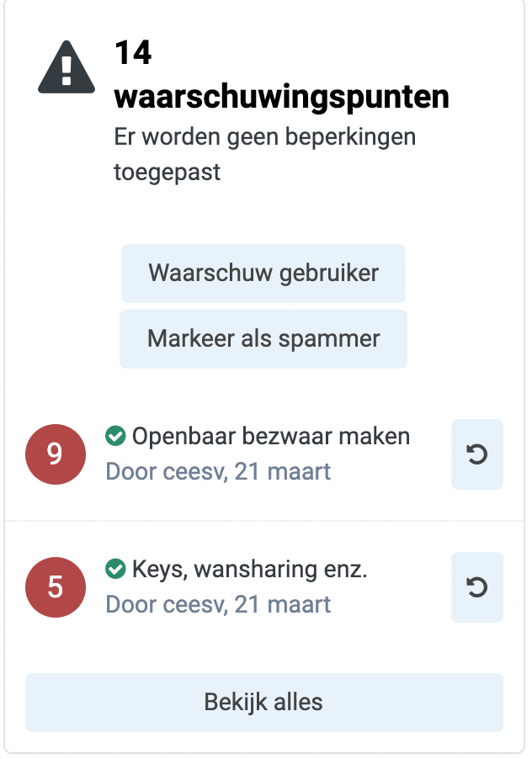Click the number 14 in the heading
This screenshot has height=759, width=532.
pos(133,52)
